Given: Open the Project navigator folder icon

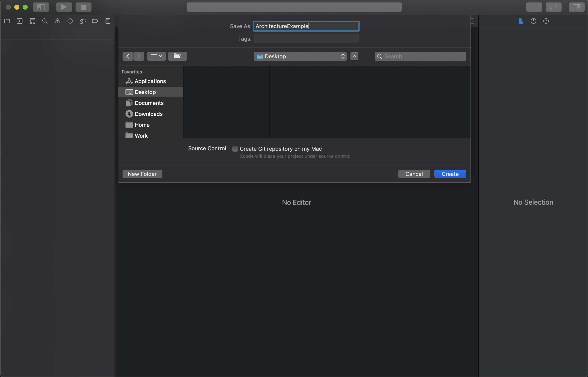Looking at the screenshot, I should pyautogui.click(x=7, y=21).
